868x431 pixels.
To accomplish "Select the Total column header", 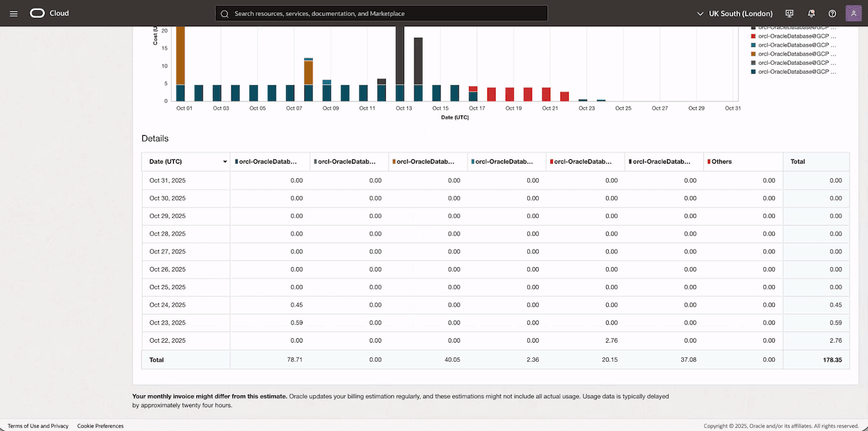I will click(798, 161).
